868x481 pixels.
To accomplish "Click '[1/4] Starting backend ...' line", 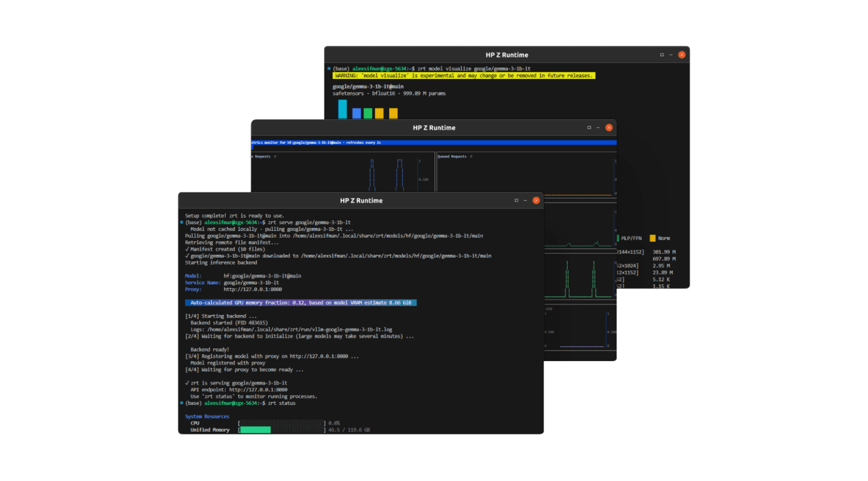I will pyautogui.click(x=221, y=316).
